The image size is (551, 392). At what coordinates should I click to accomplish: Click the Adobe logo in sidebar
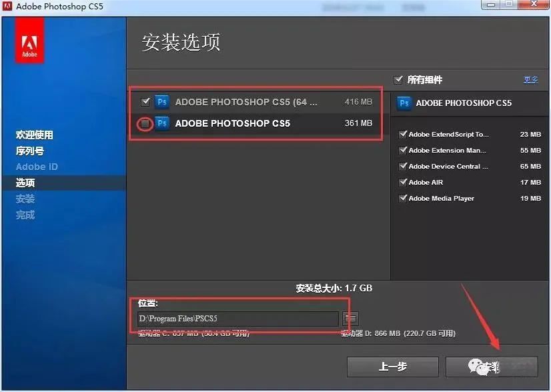[29, 41]
